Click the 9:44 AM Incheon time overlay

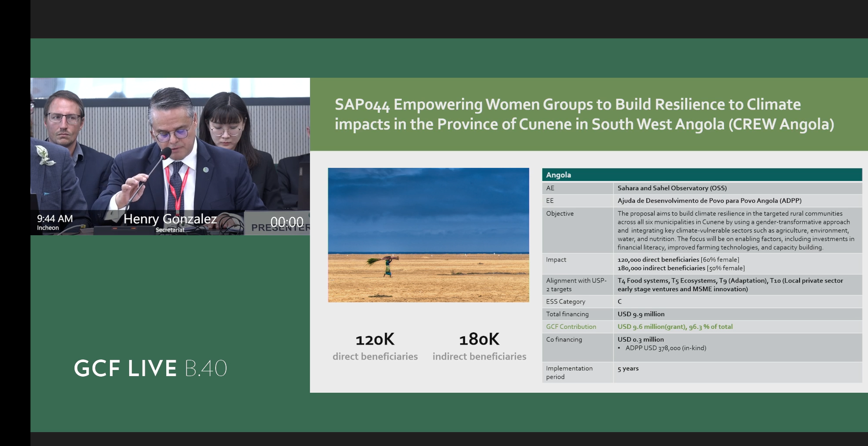coord(54,222)
